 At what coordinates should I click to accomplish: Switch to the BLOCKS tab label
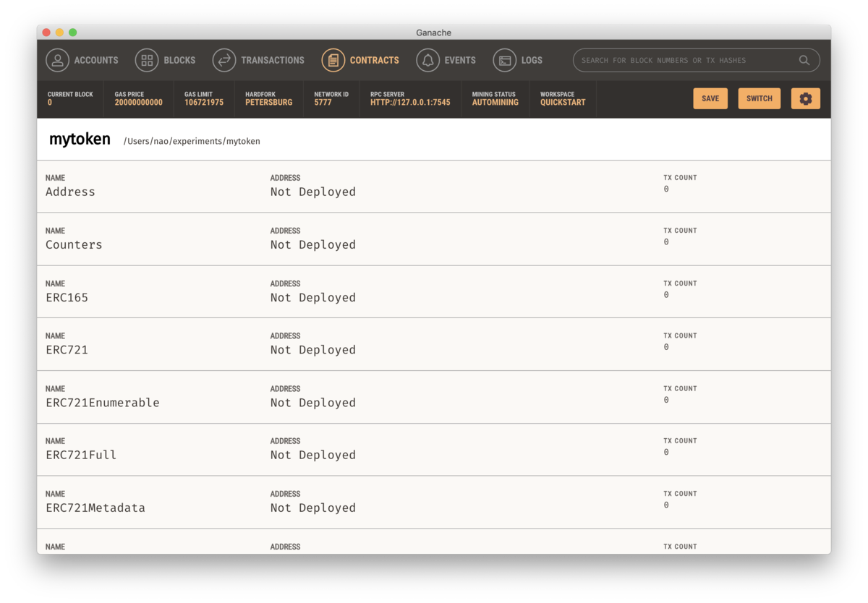click(179, 60)
